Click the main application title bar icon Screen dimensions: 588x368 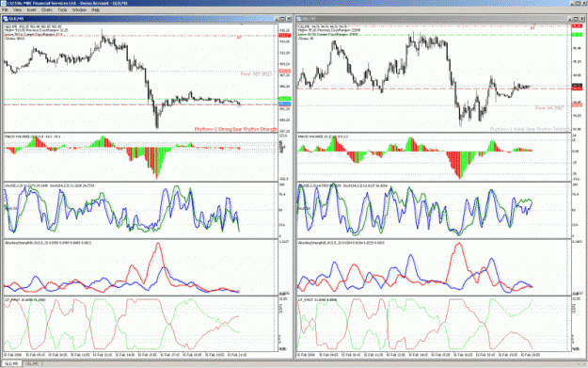(3, 3)
